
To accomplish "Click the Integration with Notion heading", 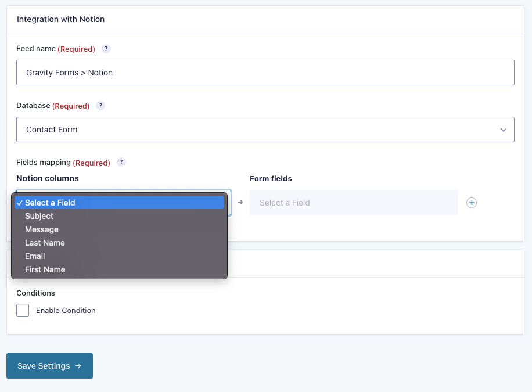I will click(61, 19).
